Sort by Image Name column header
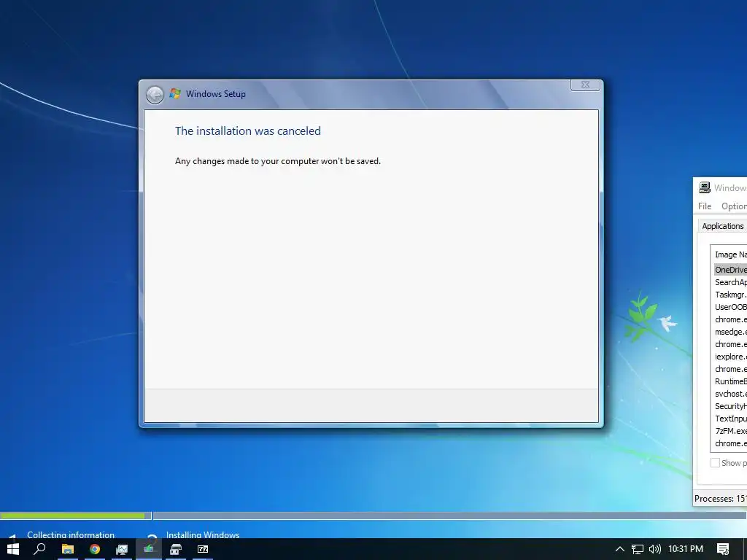The width and height of the screenshot is (747, 560). coord(730,254)
